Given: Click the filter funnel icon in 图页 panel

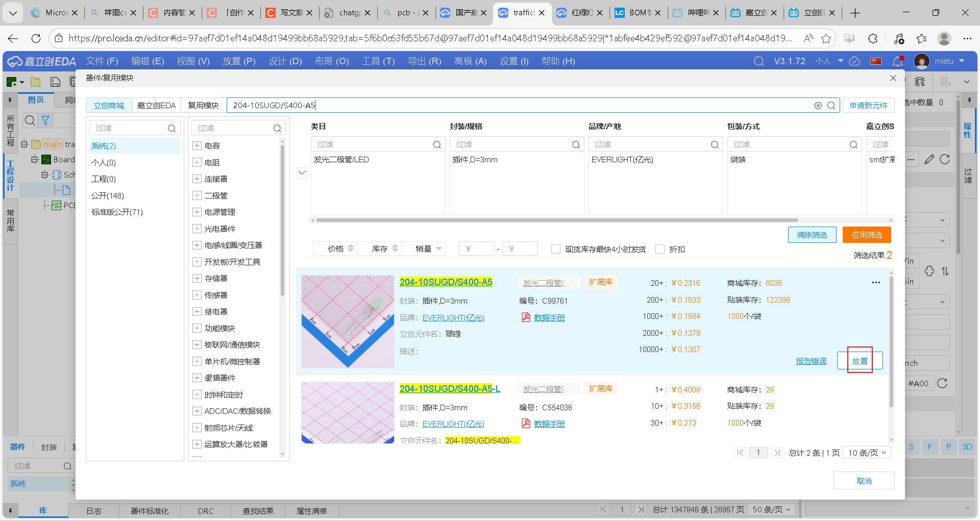Looking at the screenshot, I should [x=45, y=120].
